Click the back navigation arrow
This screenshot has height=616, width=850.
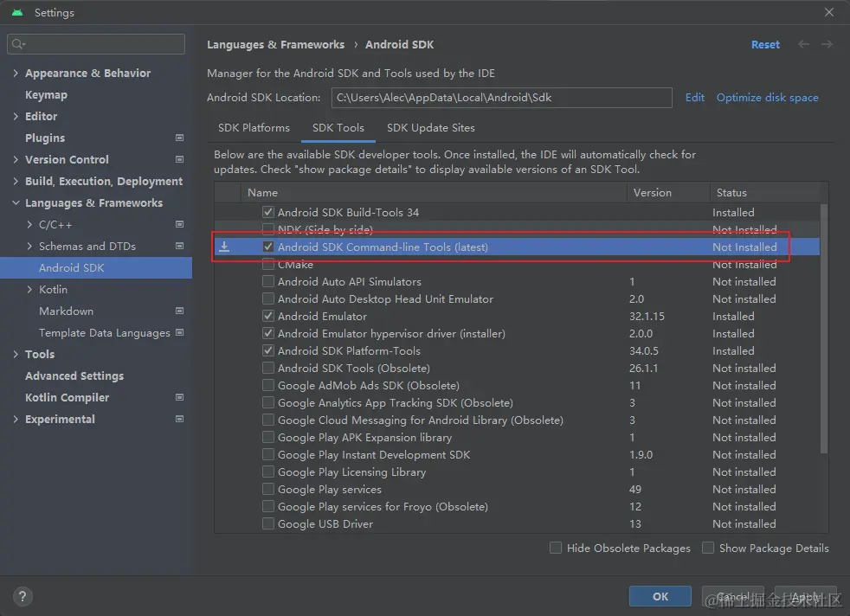pyautogui.click(x=803, y=44)
